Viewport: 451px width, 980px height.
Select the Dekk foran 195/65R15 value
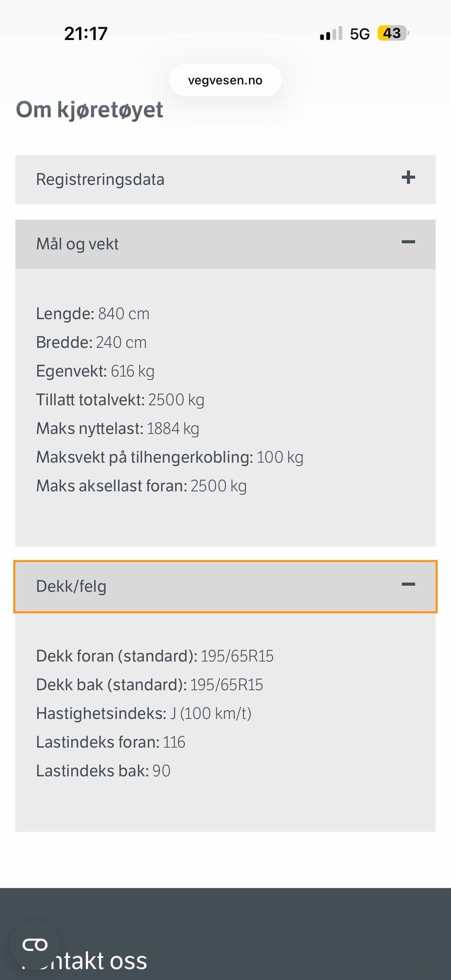click(237, 656)
